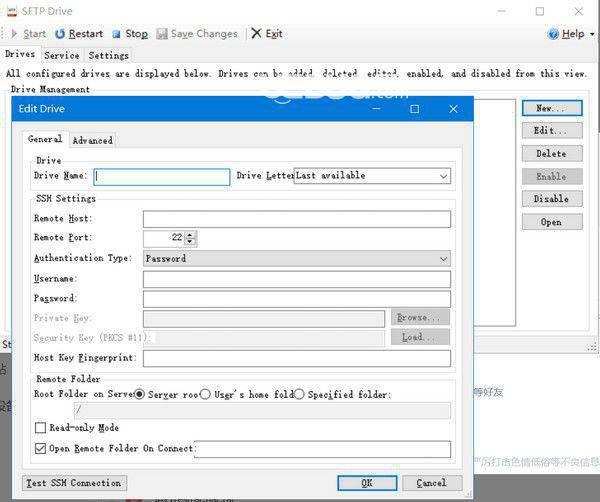Click the Edit... button
This screenshot has height=502, width=600.
[x=552, y=130]
